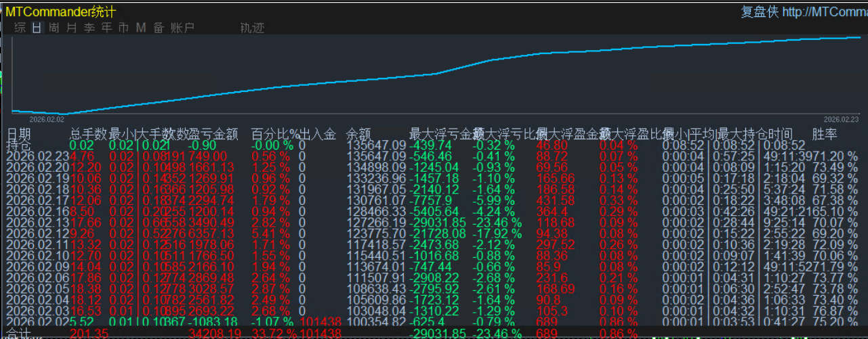Image resolution: width=868 pixels, height=339 pixels.
Task: Select the 2026.02.03 date row
Action: point(37,310)
